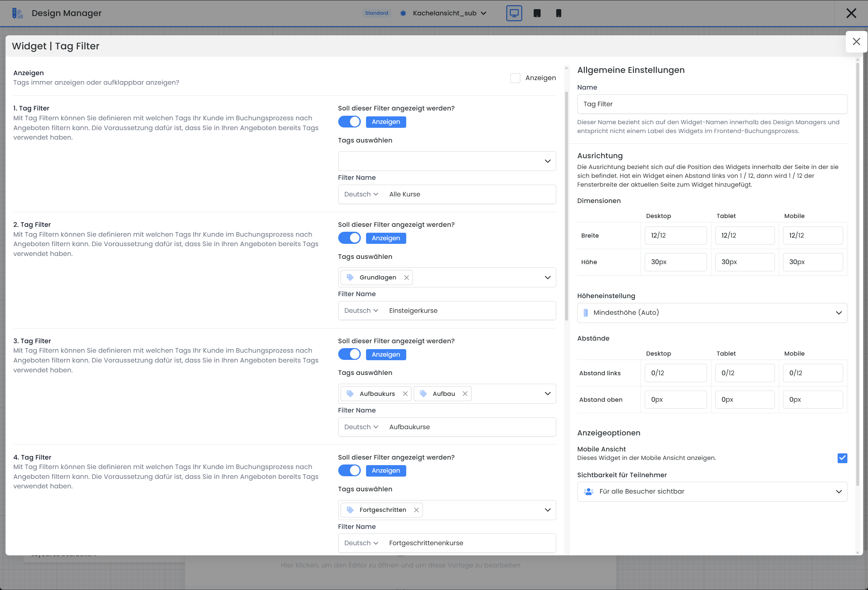This screenshot has width=868, height=590.
Task: Check the Anzeigen checkbox at top
Action: point(515,78)
